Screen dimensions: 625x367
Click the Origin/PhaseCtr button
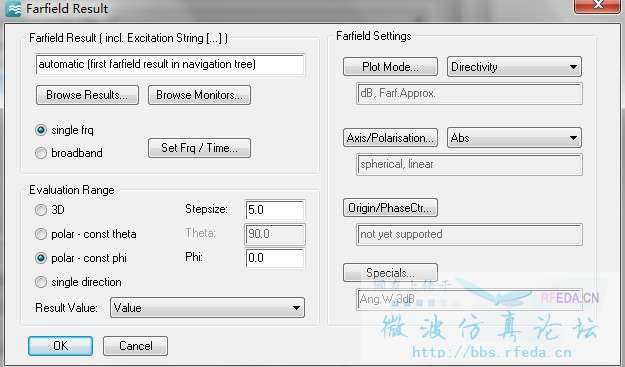point(390,208)
